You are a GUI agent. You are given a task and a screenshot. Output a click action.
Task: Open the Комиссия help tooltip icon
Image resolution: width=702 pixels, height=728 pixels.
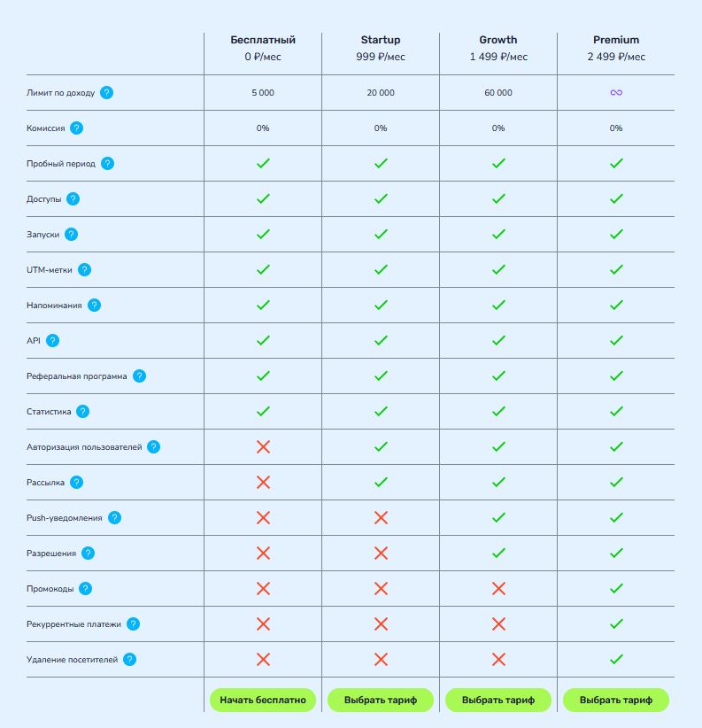click(77, 128)
